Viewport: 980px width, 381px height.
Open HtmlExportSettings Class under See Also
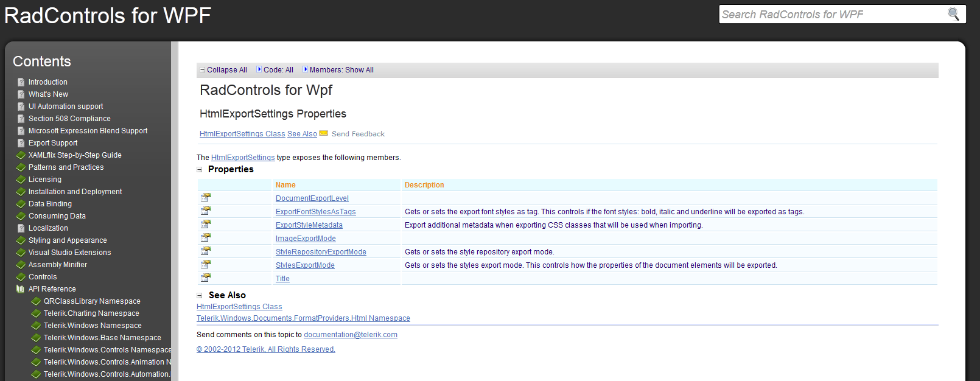239,307
